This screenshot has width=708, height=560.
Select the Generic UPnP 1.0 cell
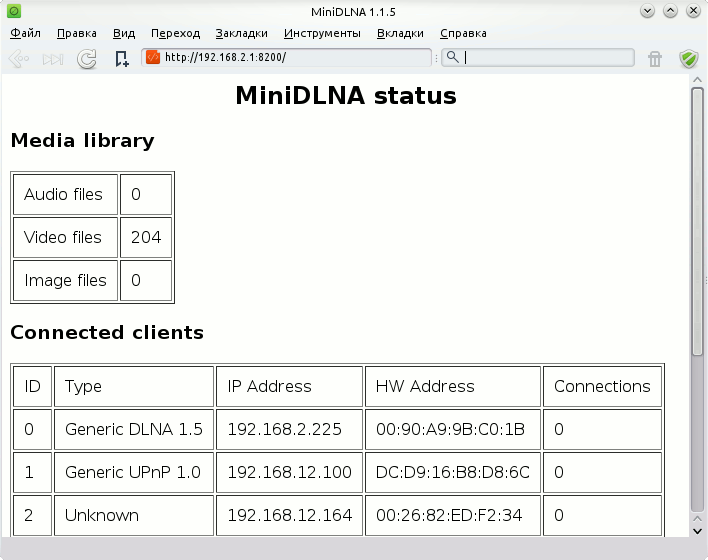tap(134, 472)
